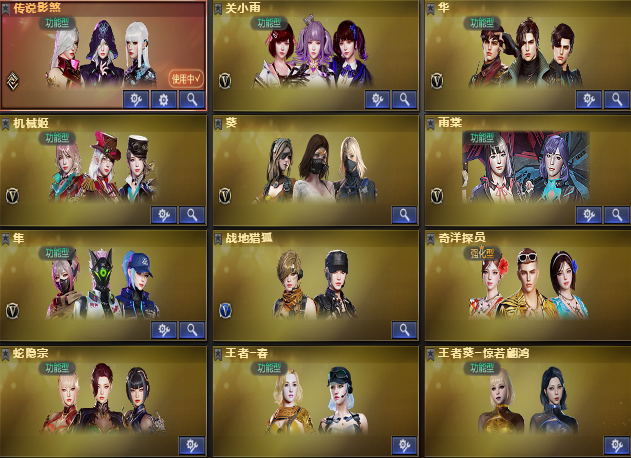
Task: Click gear-wrench icon on 机械姬 card
Action: (x=164, y=215)
